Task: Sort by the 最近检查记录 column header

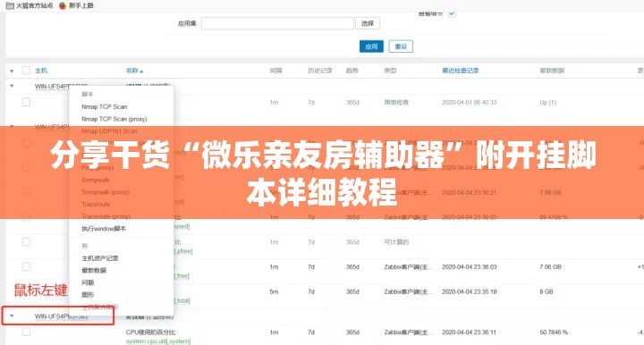Action: (461, 71)
